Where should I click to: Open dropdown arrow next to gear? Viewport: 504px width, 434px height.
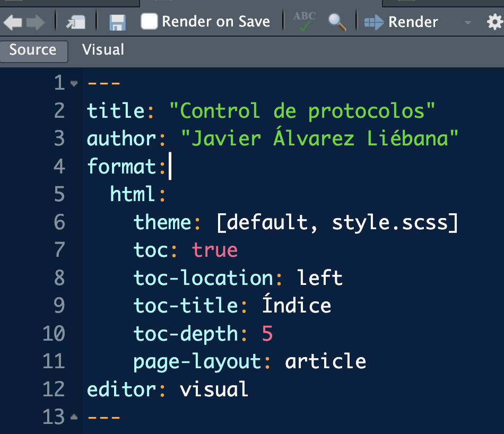[467, 23]
